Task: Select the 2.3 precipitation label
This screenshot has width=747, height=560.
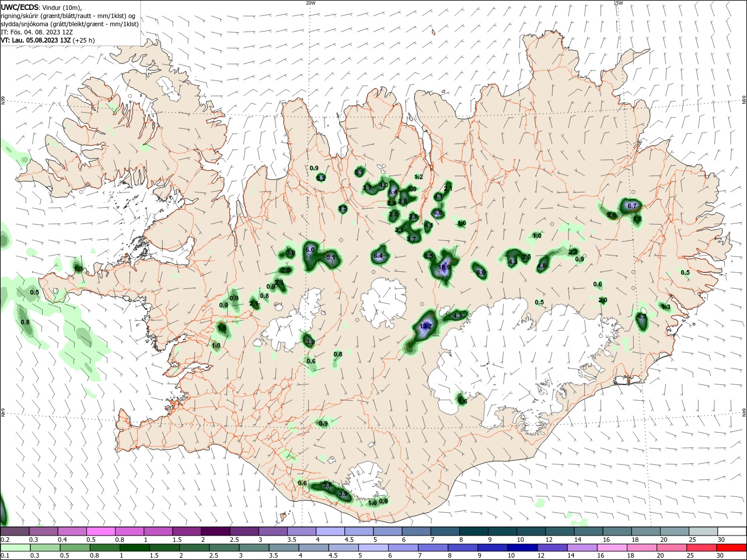Action: coord(279,282)
